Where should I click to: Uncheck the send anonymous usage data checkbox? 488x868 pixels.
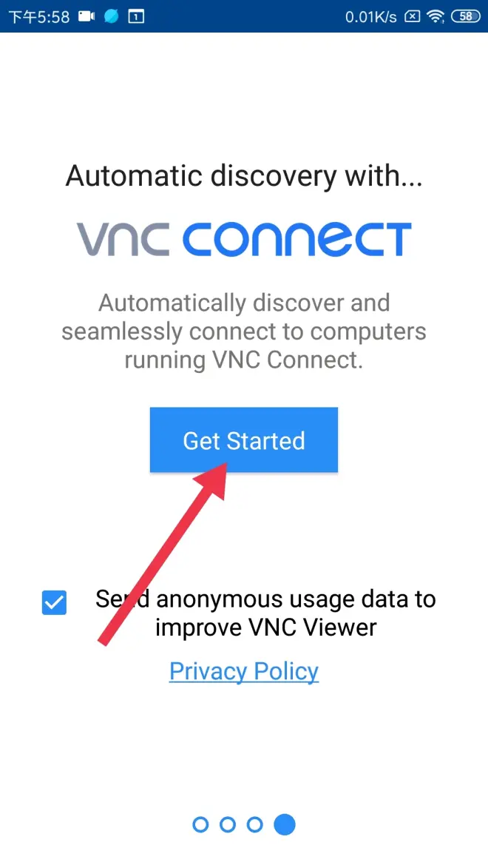click(54, 603)
